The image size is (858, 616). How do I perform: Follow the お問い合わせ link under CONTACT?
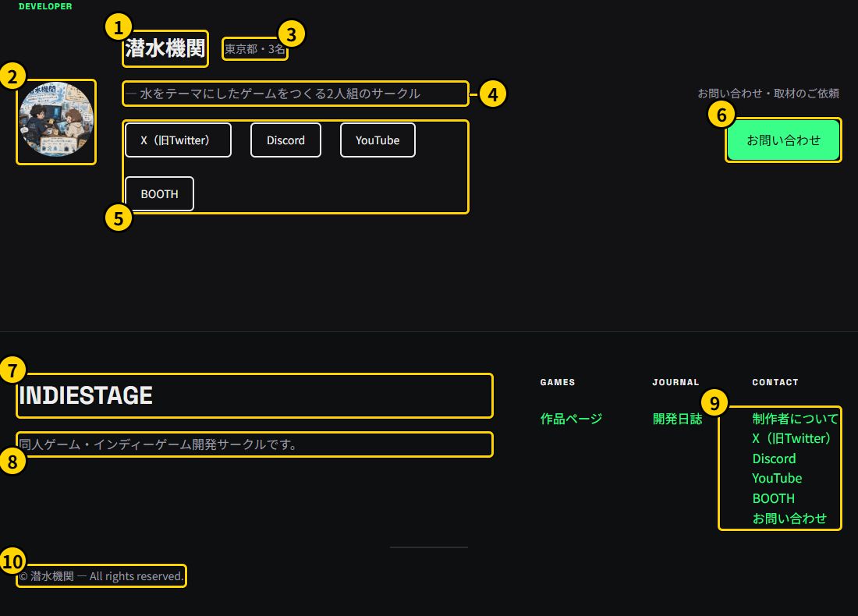click(x=789, y=518)
